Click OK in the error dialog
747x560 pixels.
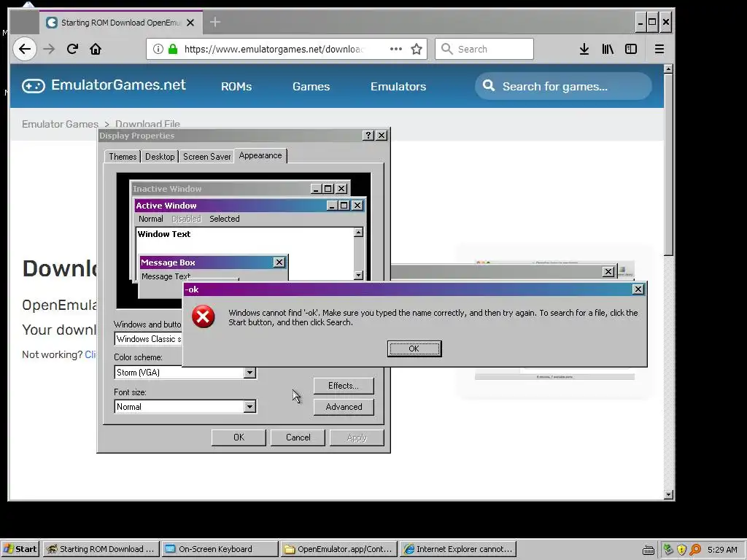(414, 349)
